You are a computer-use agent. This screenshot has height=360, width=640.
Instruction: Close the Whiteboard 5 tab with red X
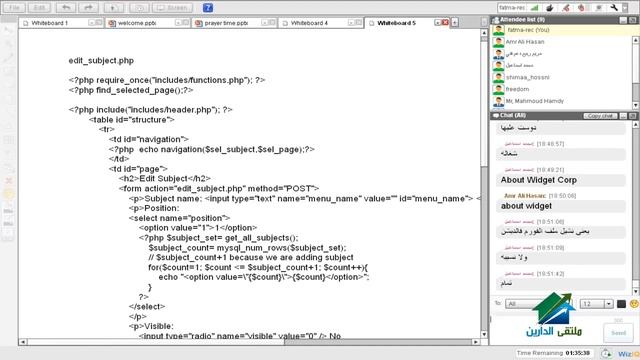pos(445,23)
